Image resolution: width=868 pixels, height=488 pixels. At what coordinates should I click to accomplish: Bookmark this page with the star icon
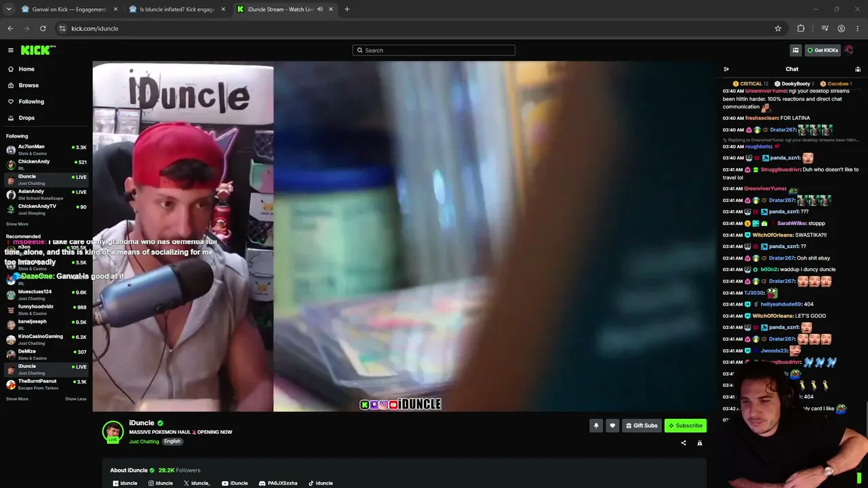click(x=778, y=28)
